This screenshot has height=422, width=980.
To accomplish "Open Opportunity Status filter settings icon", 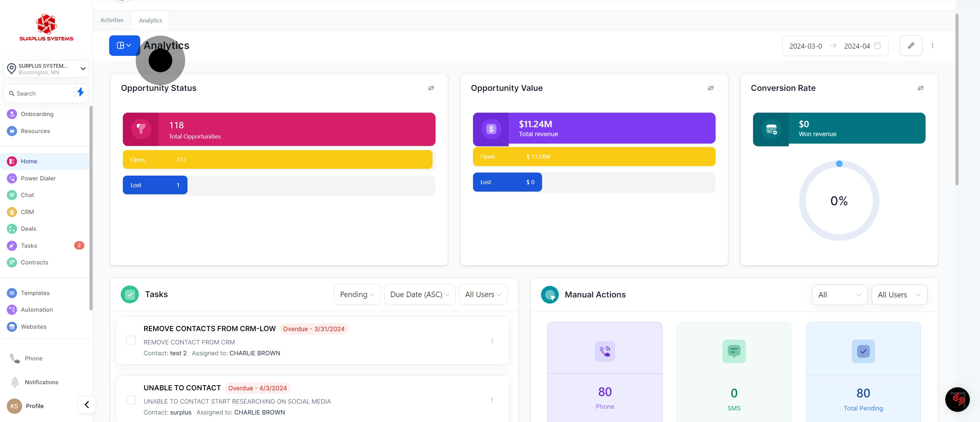I will click(x=431, y=88).
